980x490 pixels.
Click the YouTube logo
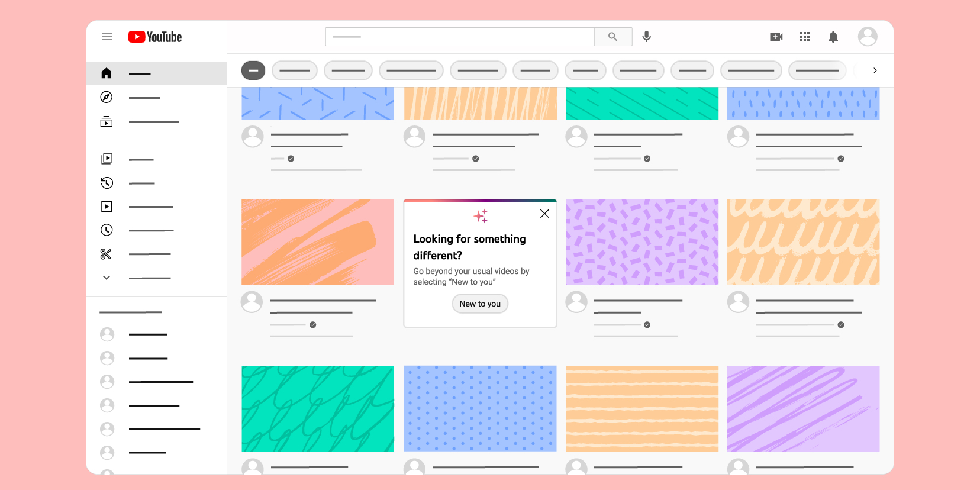pos(155,37)
